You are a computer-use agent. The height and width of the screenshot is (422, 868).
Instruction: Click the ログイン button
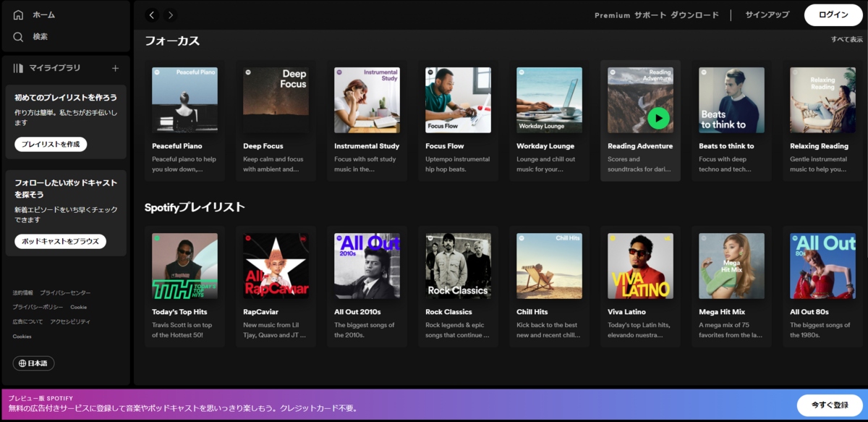(833, 15)
